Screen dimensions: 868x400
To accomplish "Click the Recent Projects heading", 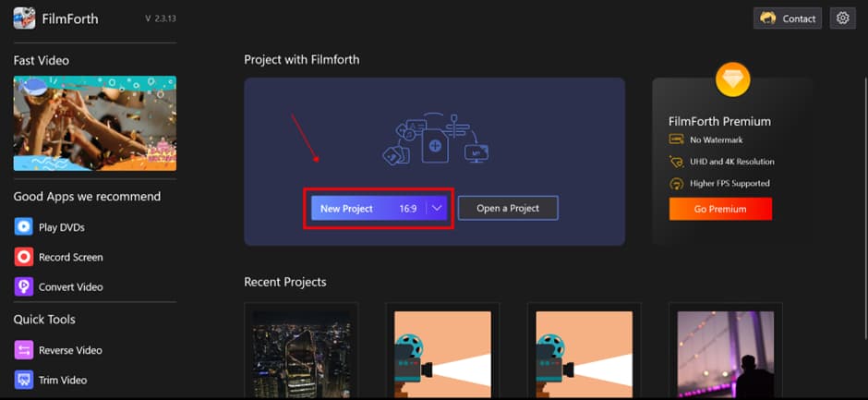I will pyautogui.click(x=285, y=282).
